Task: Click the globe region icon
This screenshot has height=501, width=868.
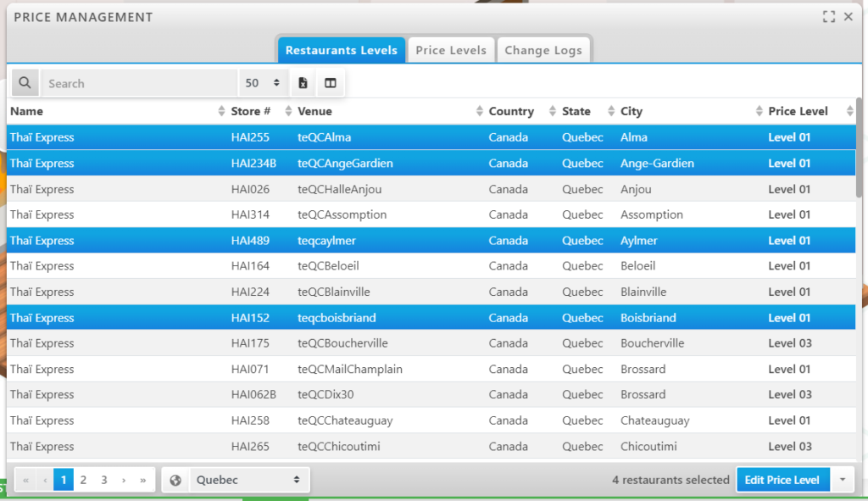Action: (175, 480)
